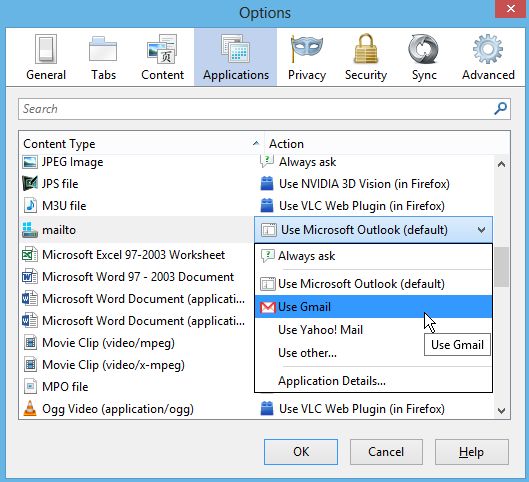The image size is (529, 482).
Task: Click the Gmail envelope icon in dropdown
Action: [268, 307]
